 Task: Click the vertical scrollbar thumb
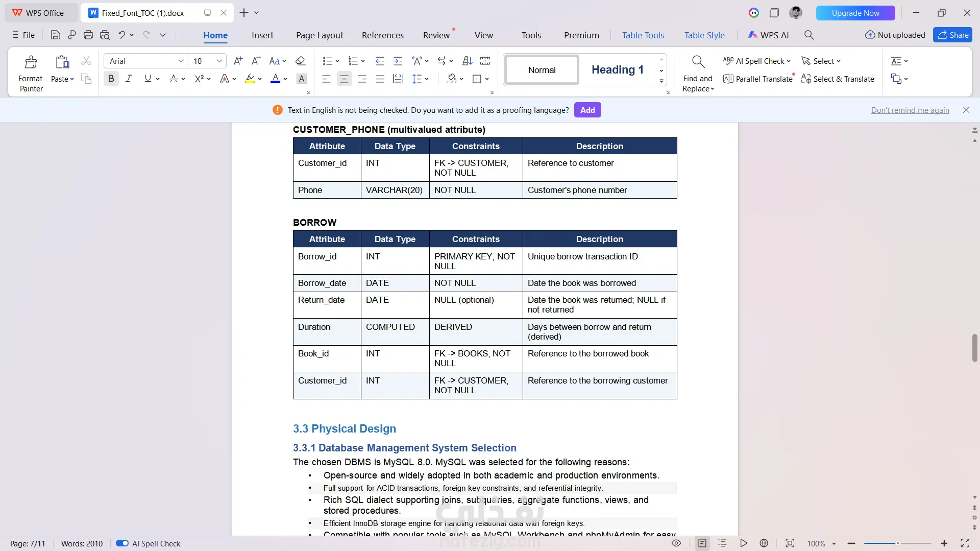[974, 348]
